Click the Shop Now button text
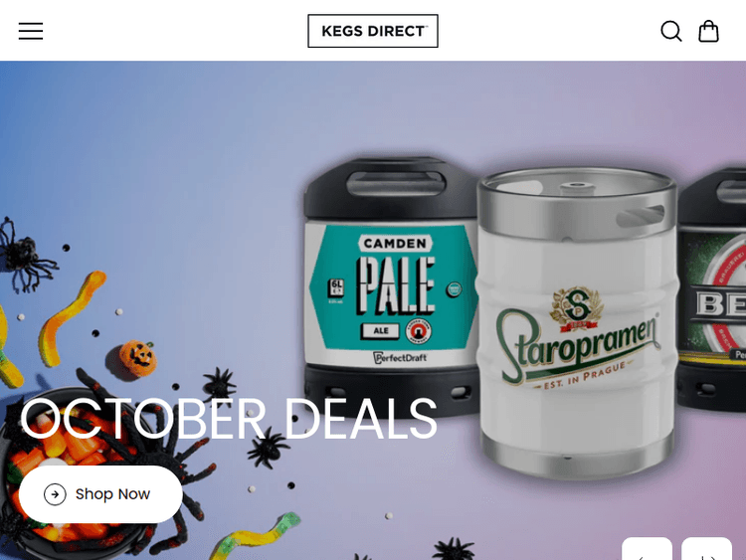This screenshot has width=746, height=560. 112,494
